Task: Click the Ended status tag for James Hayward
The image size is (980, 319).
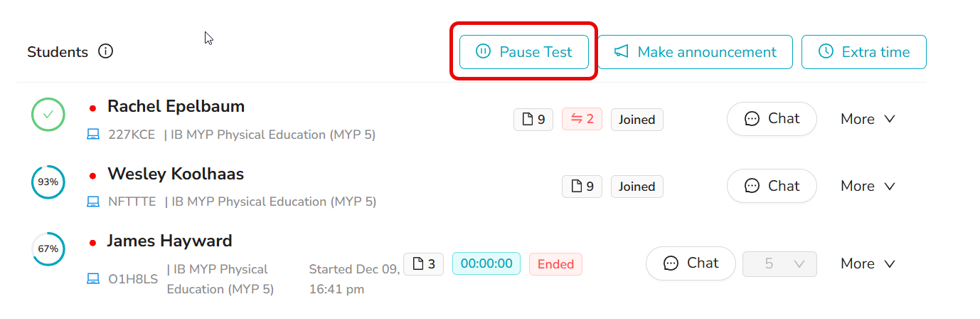Action: [555, 264]
